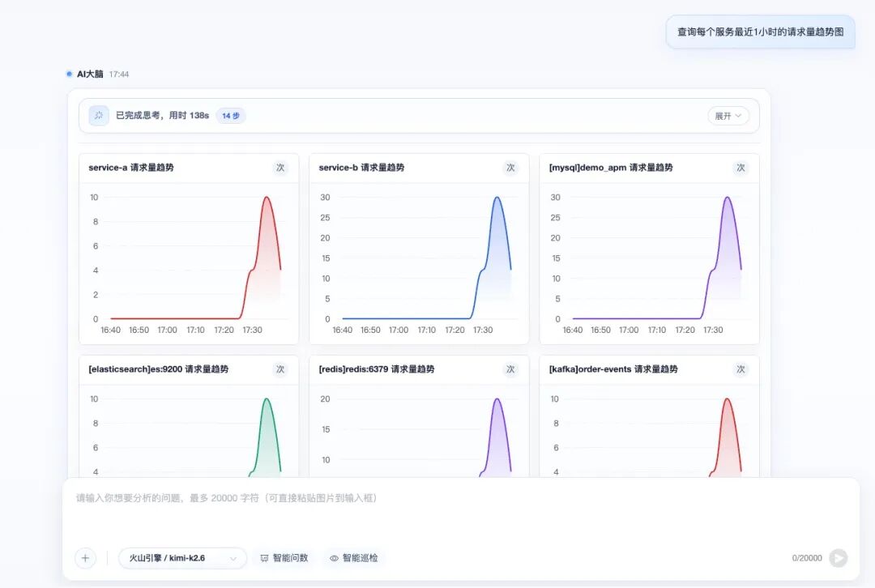Click the user query message bubble
This screenshot has width=875, height=588.
[760, 32]
